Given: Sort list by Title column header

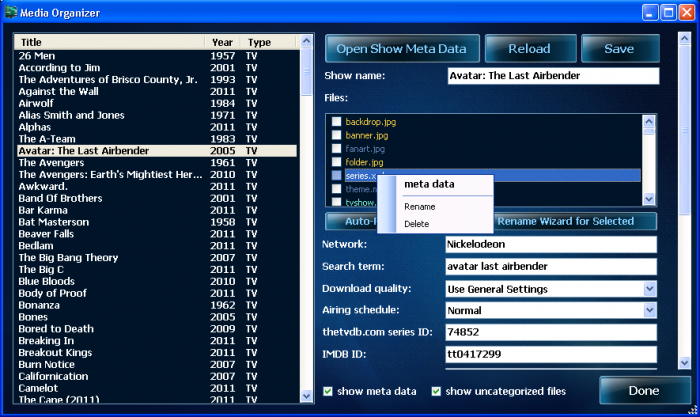Looking at the screenshot, I should (110, 42).
